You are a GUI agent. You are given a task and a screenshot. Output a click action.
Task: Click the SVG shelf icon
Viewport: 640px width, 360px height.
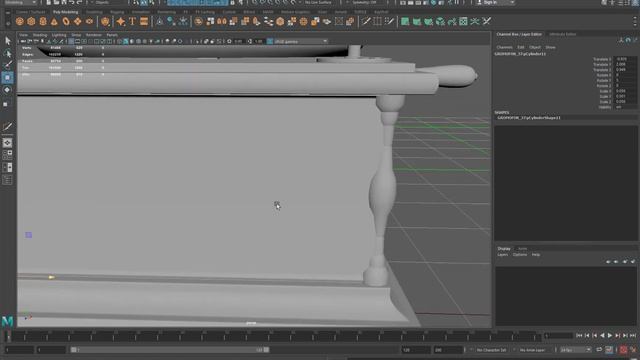click(x=144, y=22)
